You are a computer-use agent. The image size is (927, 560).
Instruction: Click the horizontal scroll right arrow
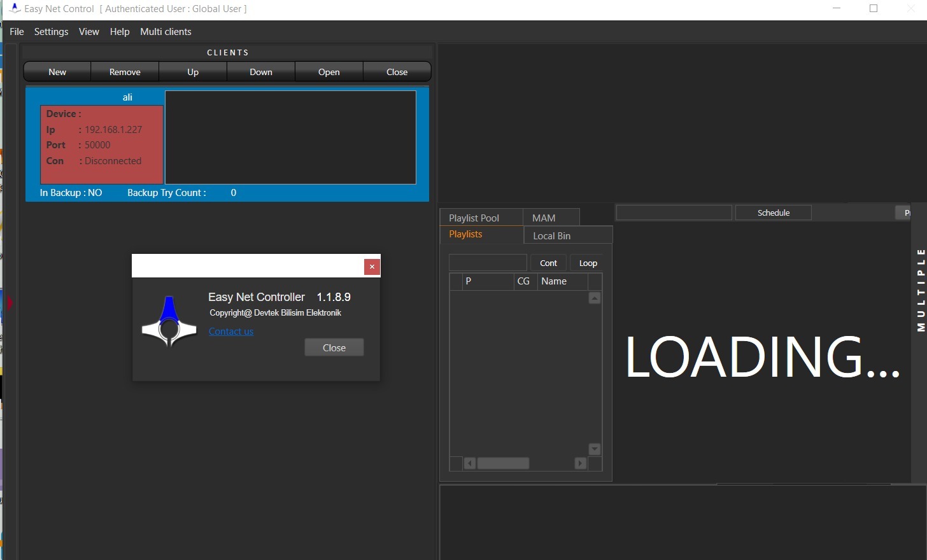[x=580, y=463]
